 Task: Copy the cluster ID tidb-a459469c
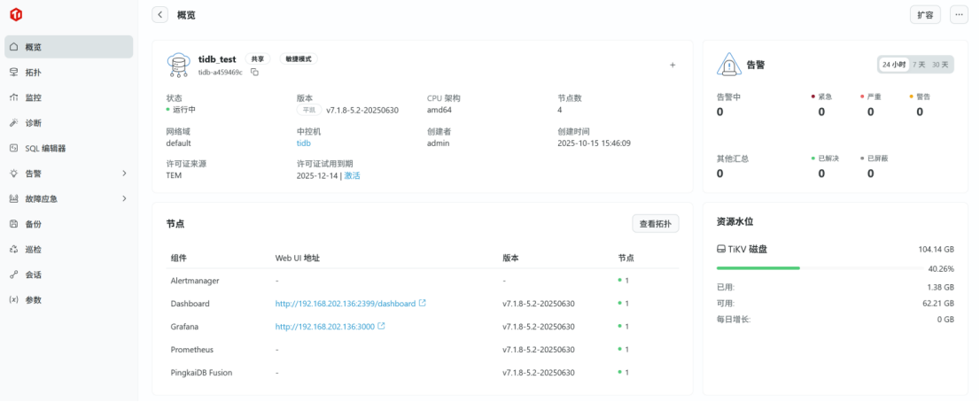click(x=254, y=72)
